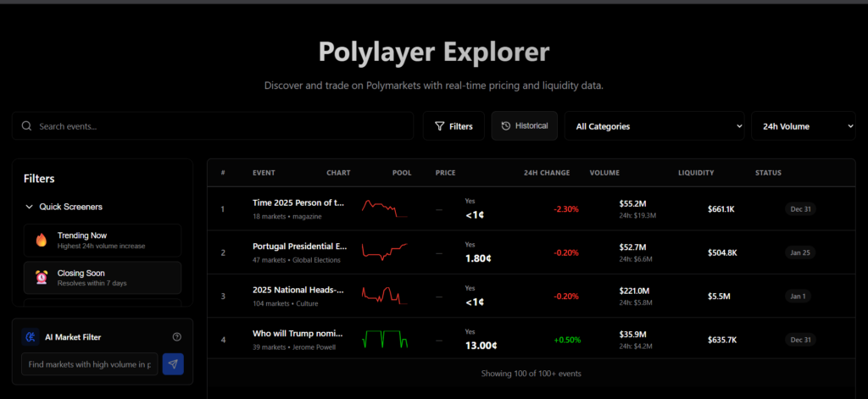
Task: Click the 24h: $19.3M volume detail
Action: (x=637, y=215)
